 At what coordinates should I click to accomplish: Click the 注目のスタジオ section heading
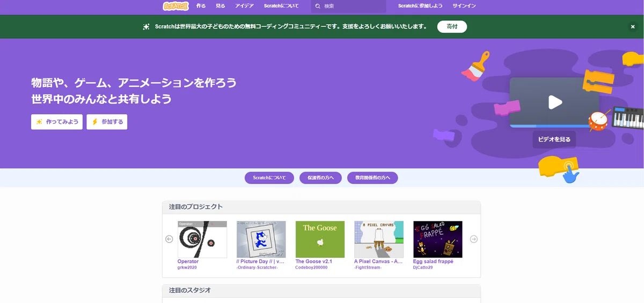[x=190, y=290]
